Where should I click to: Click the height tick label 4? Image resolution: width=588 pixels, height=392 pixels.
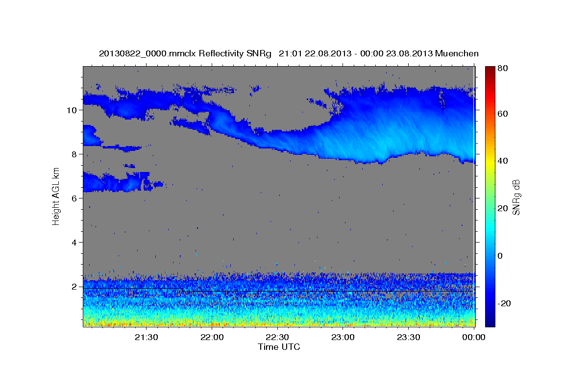point(75,243)
